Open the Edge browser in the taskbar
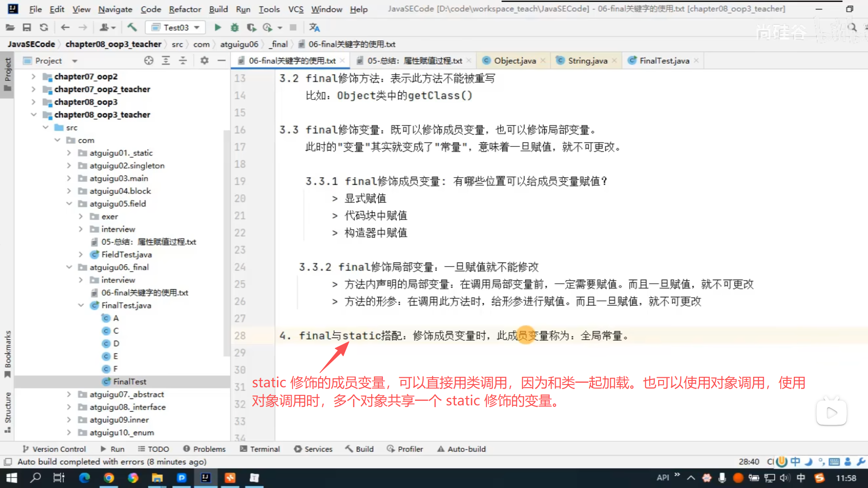Image resolution: width=868 pixels, height=488 pixels. (85, 478)
